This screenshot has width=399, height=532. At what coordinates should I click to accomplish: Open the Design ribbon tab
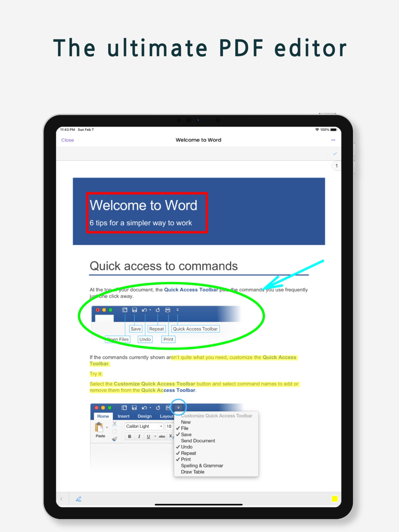[x=144, y=416]
